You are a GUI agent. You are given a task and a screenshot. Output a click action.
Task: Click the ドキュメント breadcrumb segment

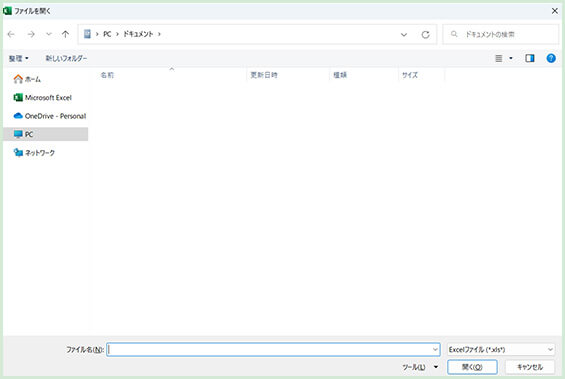pyautogui.click(x=138, y=34)
